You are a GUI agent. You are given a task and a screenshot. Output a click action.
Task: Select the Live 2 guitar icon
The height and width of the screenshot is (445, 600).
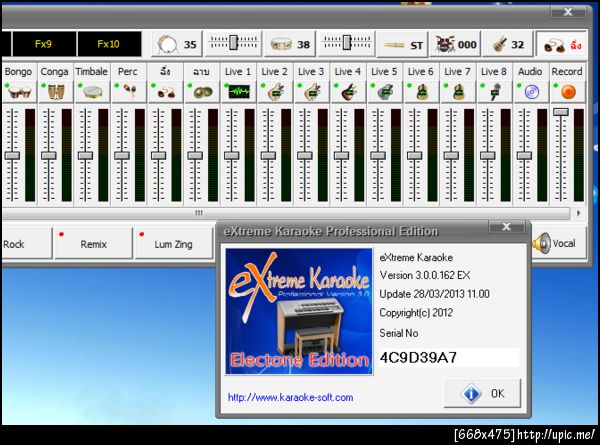pos(275,92)
